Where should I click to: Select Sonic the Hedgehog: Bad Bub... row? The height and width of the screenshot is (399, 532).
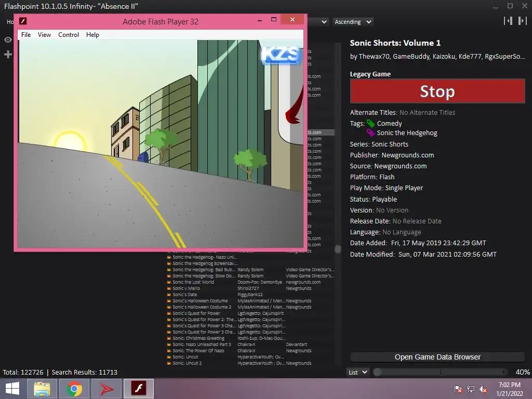click(x=250, y=270)
